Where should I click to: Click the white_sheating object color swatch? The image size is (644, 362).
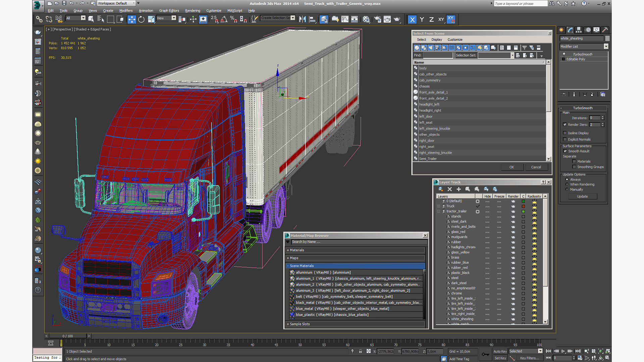607,39
